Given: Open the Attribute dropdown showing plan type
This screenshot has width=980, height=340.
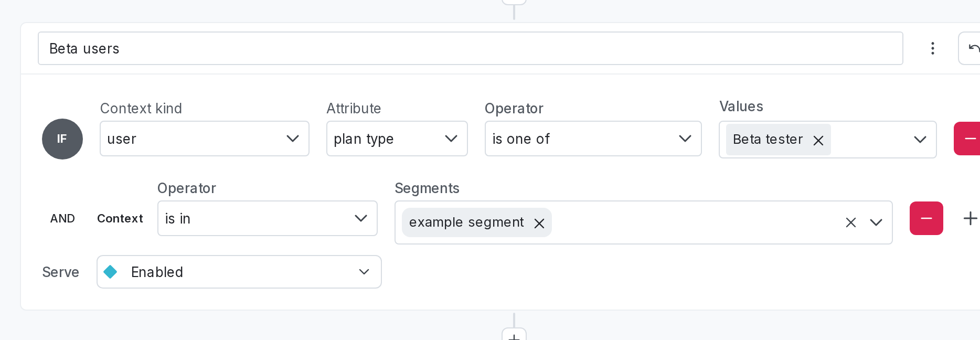Looking at the screenshot, I should click(x=397, y=139).
